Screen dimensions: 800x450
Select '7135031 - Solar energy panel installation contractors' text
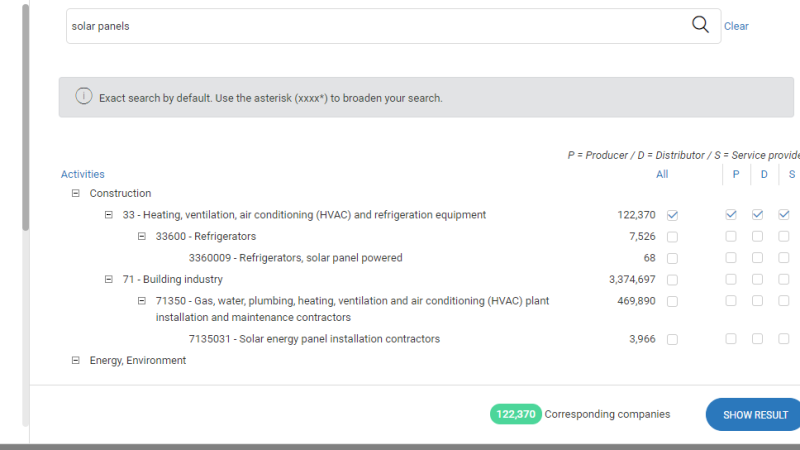(314, 339)
